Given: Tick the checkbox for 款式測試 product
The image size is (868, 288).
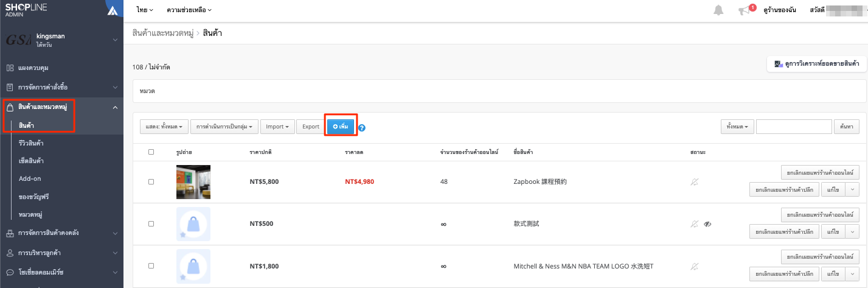Looking at the screenshot, I should click(151, 224).
